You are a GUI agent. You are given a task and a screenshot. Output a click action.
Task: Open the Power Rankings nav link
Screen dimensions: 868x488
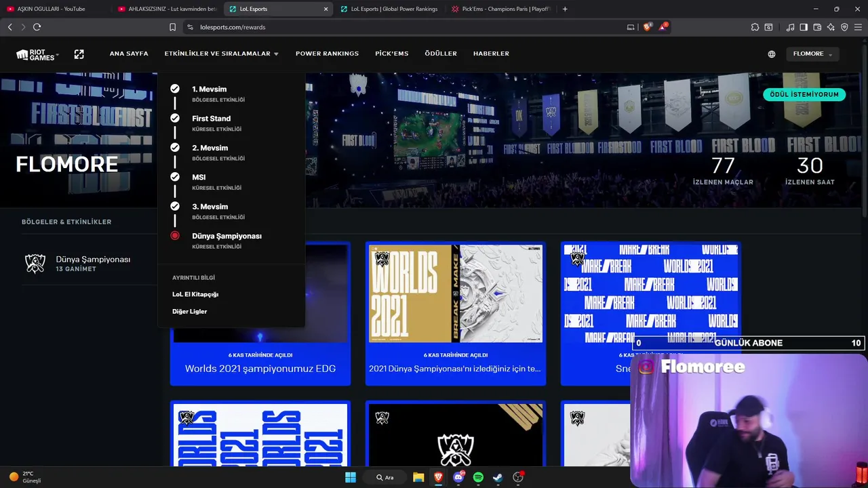click(327, 54)
